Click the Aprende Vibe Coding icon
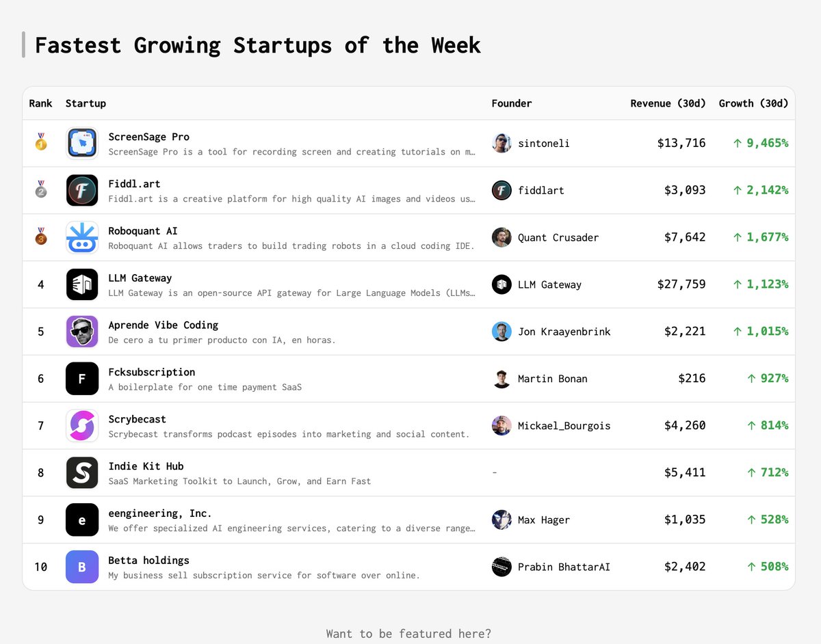The image size is (821, 644). (82, 332)
